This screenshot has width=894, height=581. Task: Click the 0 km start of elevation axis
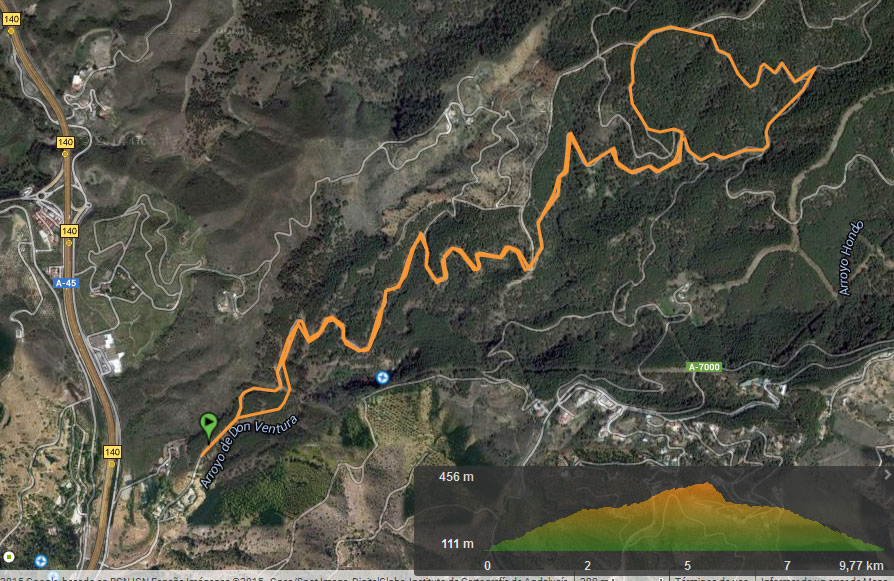click(x=487, y=566)
